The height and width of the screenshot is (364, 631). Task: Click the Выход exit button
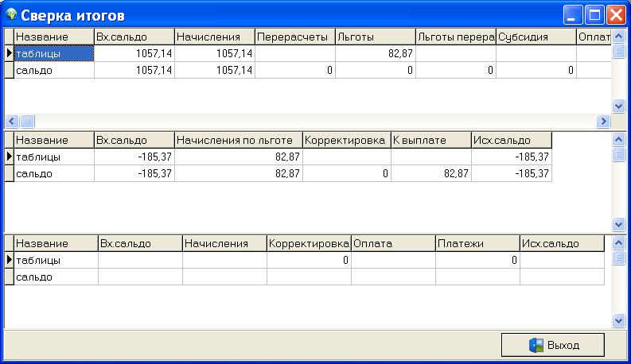coord(552,346)
